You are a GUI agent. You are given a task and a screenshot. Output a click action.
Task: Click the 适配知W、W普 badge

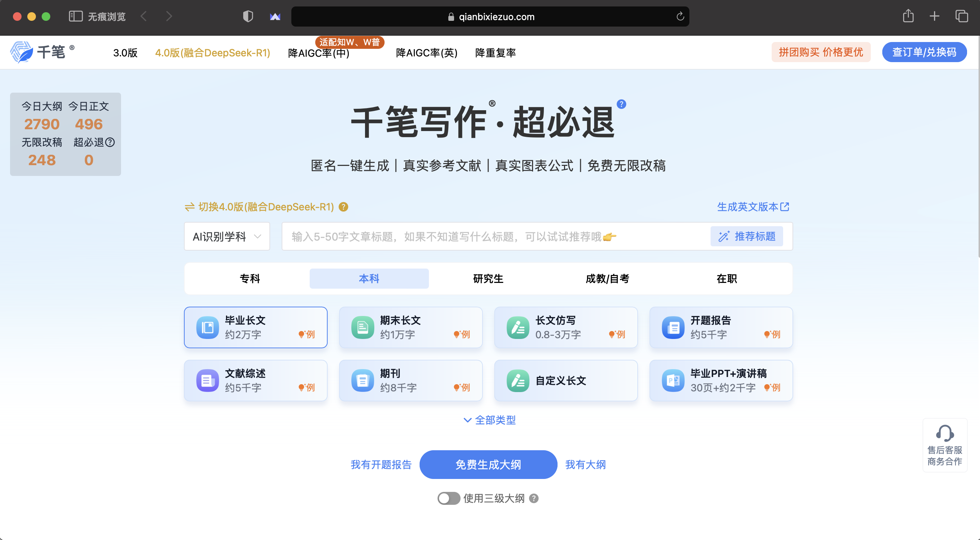pyautogui.click(x=350, y=42)
